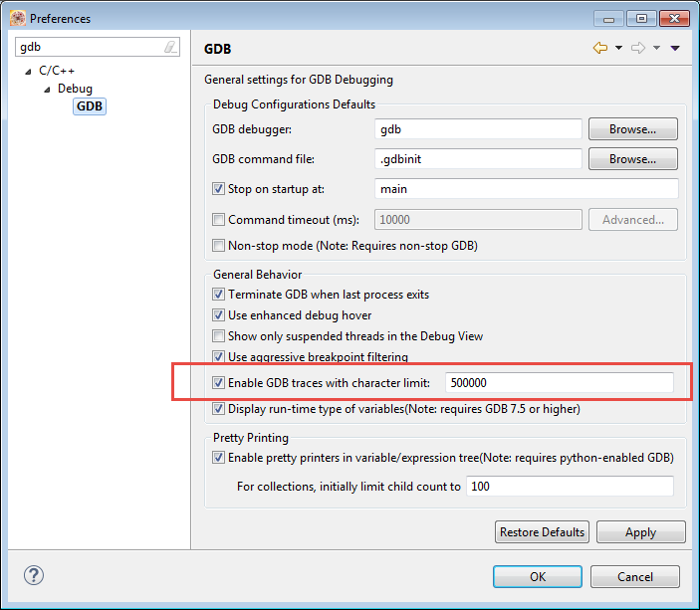Confirm with the OK button
The width and height of the screenshot is (700, 610).
538,576
